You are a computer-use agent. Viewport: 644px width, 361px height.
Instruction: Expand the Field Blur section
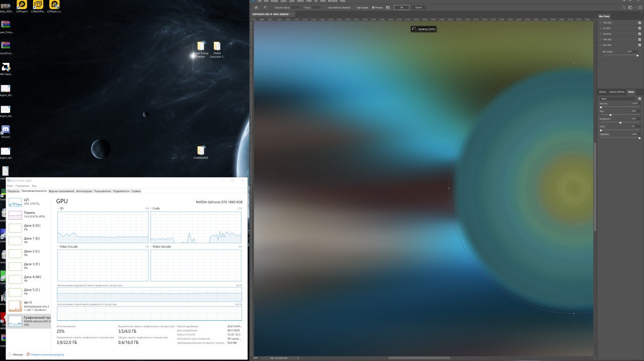point(600,23)
